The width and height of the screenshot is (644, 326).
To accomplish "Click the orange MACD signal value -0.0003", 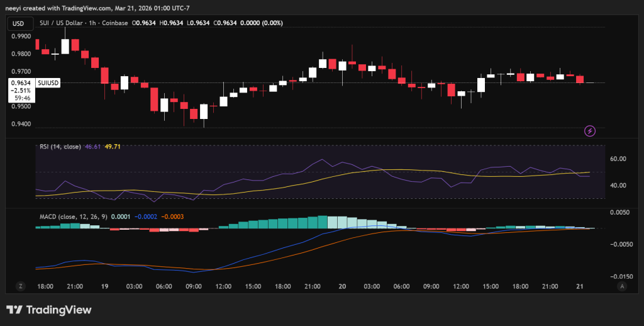I will coord(172,216).
